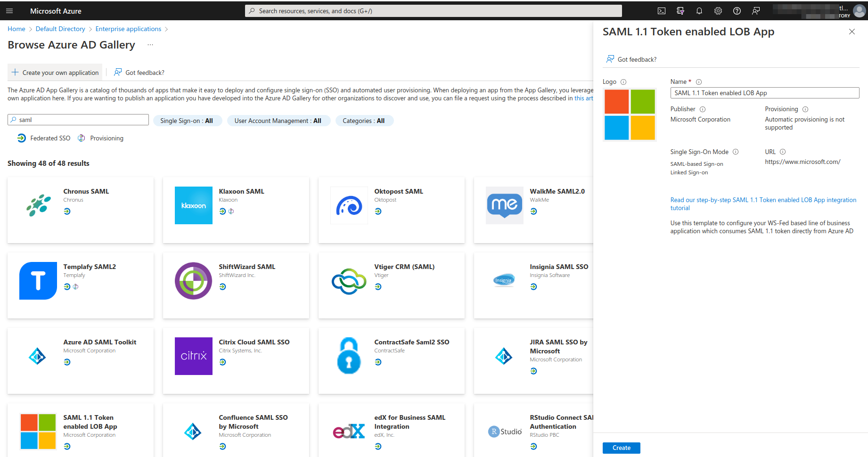Open the portal hamburger menu
The width and height of the screenshot is (868, 457).
[9, 11]
